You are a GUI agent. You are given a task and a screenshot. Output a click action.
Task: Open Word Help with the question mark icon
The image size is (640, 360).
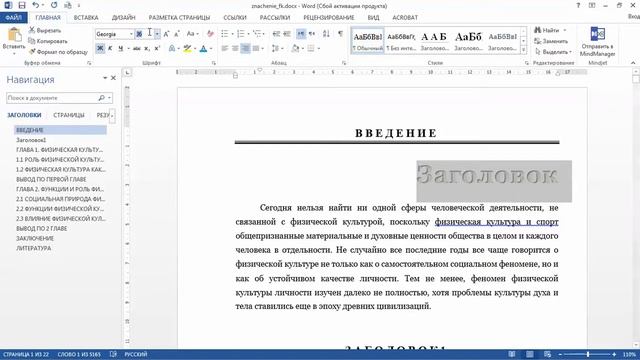[x=578, y=6]
